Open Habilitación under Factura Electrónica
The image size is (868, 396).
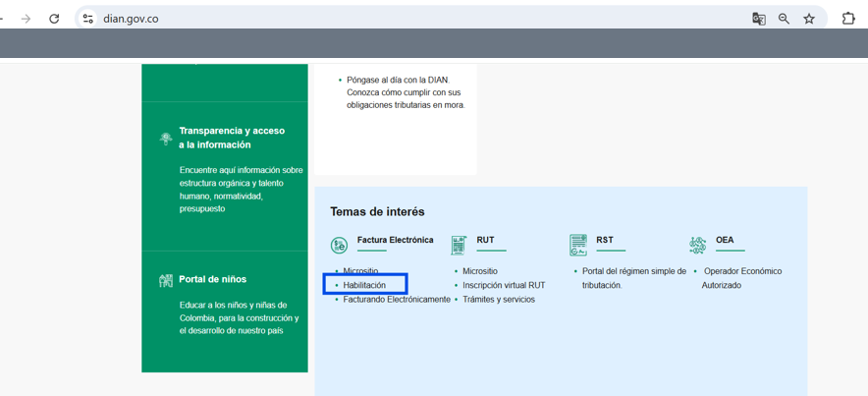[364, 285]
